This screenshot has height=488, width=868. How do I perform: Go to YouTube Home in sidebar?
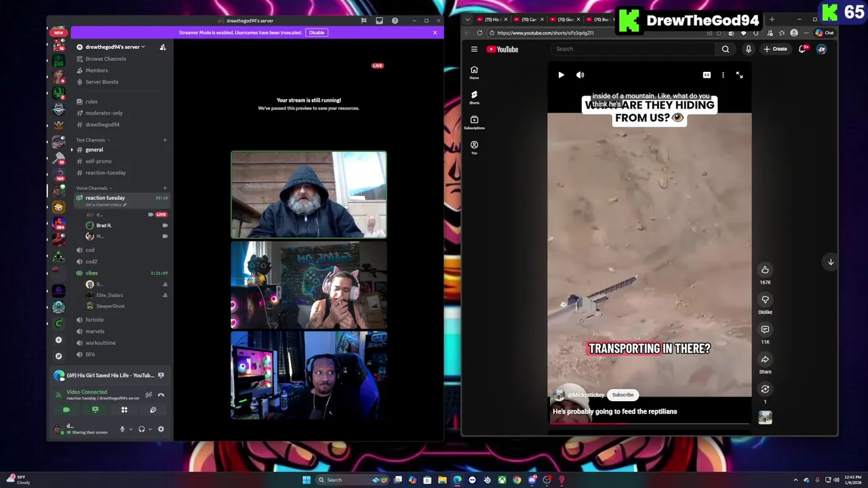click(x=474, y=73)
